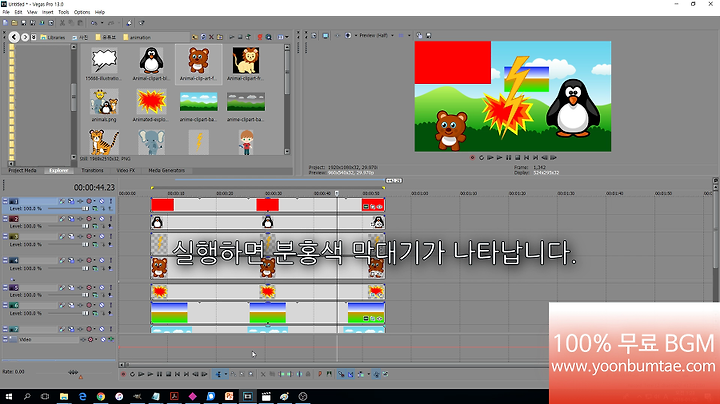The image size is (720, 404).
Task: Open Explorer views dropdown arrow
Action: [x=287, y=37]
